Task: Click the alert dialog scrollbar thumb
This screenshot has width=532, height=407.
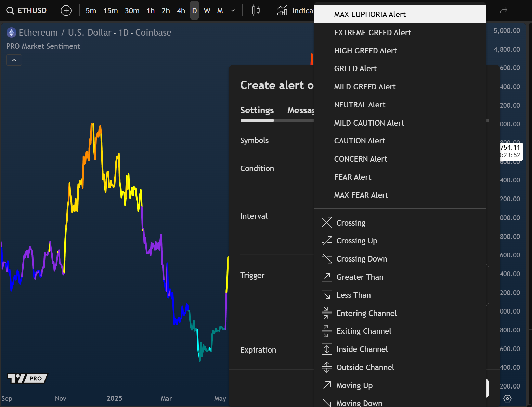Action: click(x=488, y=120)
